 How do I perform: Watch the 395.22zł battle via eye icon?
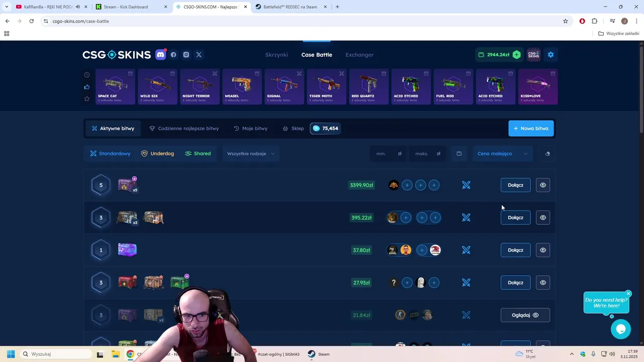tap(543, 218)
